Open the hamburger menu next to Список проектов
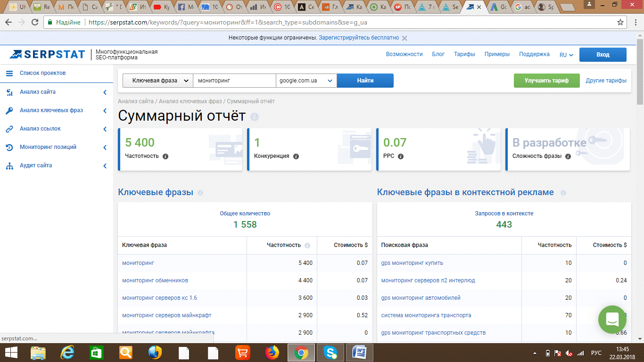 (9, 73)
